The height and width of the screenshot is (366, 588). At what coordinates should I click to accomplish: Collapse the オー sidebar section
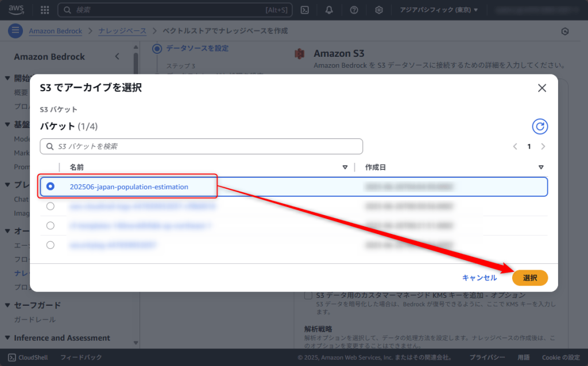click(x=7, y=231)
